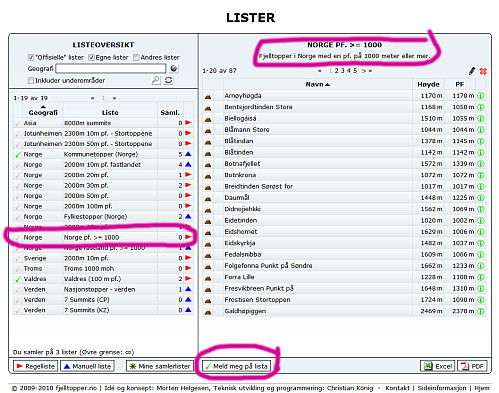
Task: Sort overview by Geografi column
Action: (x=43, y=113)
